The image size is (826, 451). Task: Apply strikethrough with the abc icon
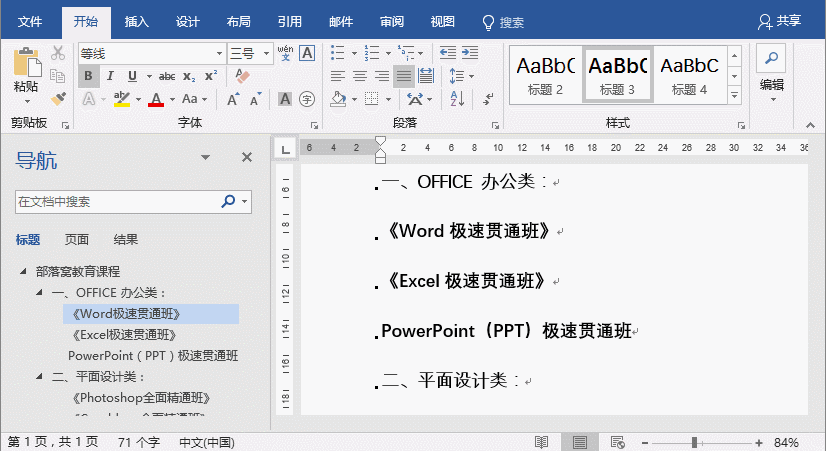[x=167, y=76]
